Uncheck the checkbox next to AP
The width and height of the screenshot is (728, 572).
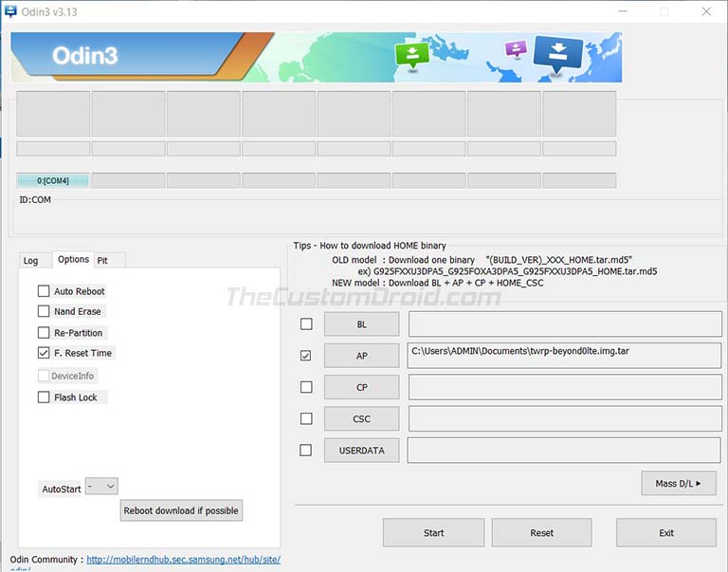tap(306, 356)
